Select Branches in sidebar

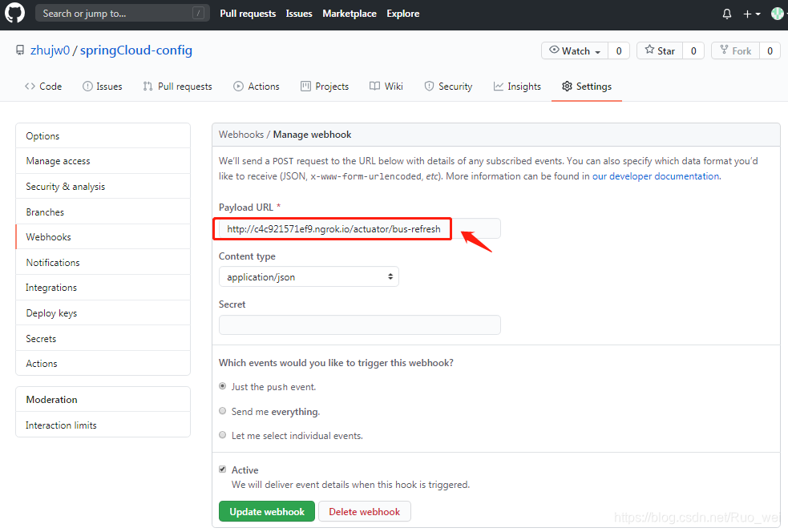[103, 212]
